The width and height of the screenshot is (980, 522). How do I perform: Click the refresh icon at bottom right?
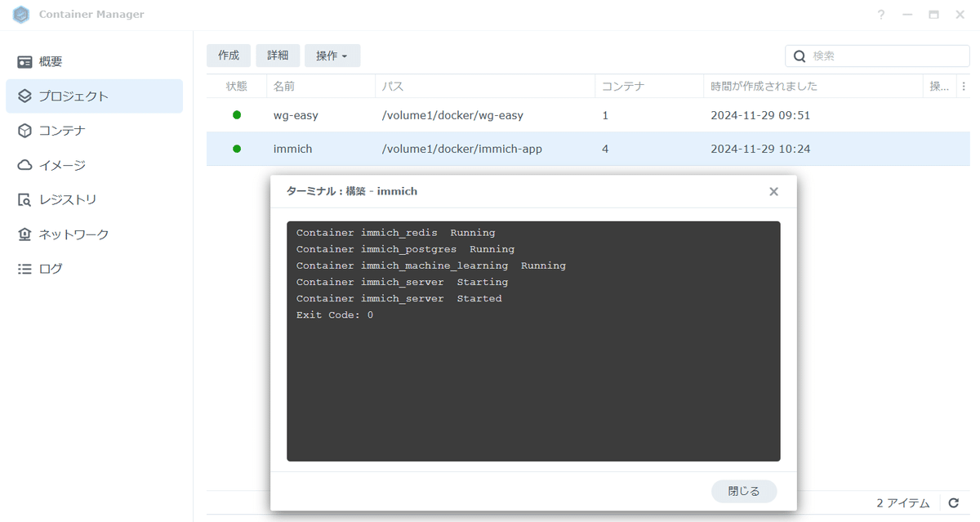pos(953,503)
